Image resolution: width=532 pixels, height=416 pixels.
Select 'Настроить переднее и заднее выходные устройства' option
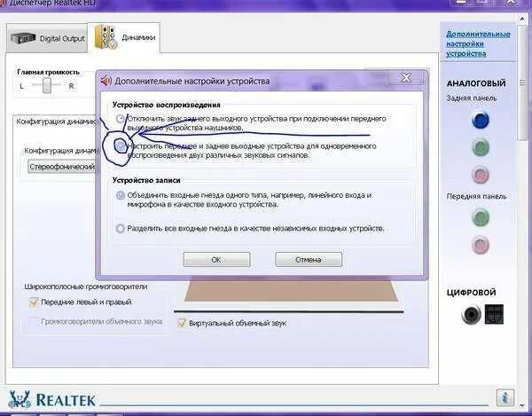[x=120, y=146]
